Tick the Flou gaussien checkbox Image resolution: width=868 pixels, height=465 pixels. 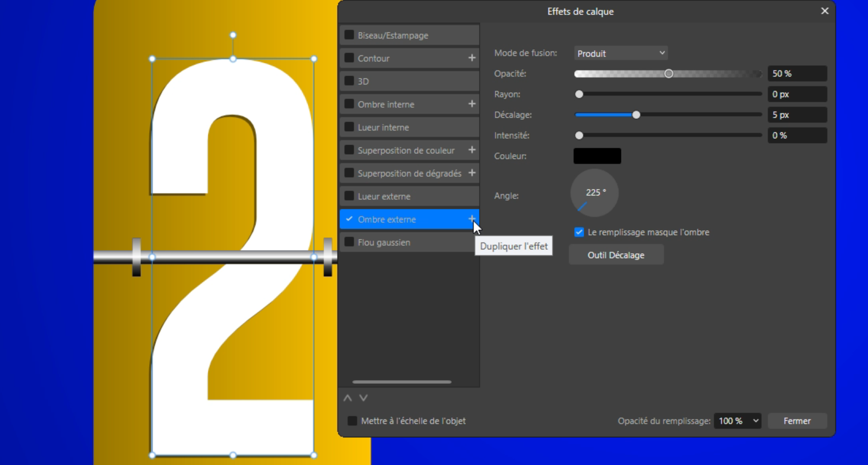pyautogui.click(x=349, y=242)
